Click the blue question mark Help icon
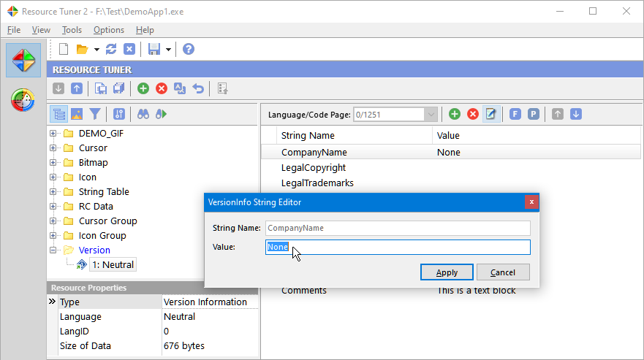Viewport: 644px width, 360px height. (x=189, y=49)
